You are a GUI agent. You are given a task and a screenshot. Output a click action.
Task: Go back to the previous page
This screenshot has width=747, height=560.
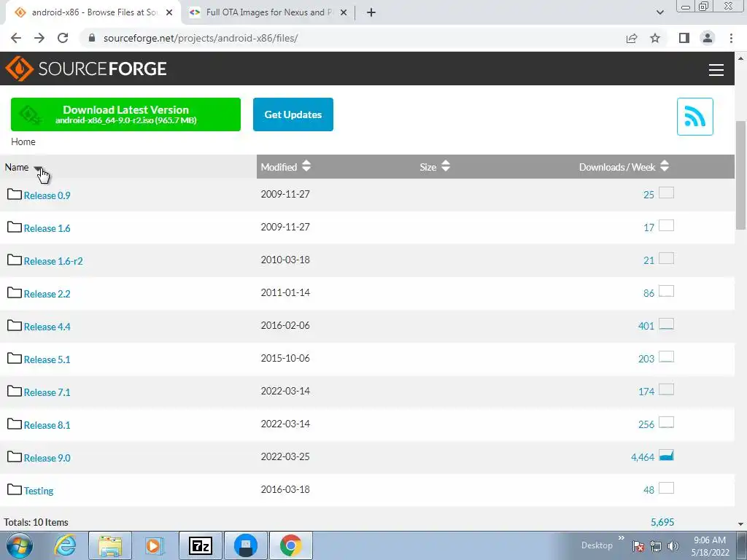(16, 38)
